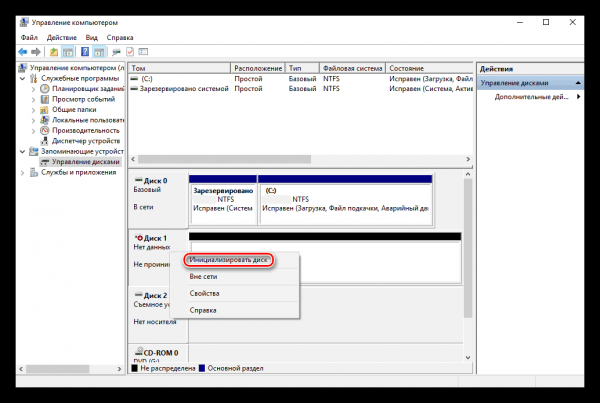Expand the Планировщик заданий node
Viewport: 600px width, 403px height.
click(33, 89)
